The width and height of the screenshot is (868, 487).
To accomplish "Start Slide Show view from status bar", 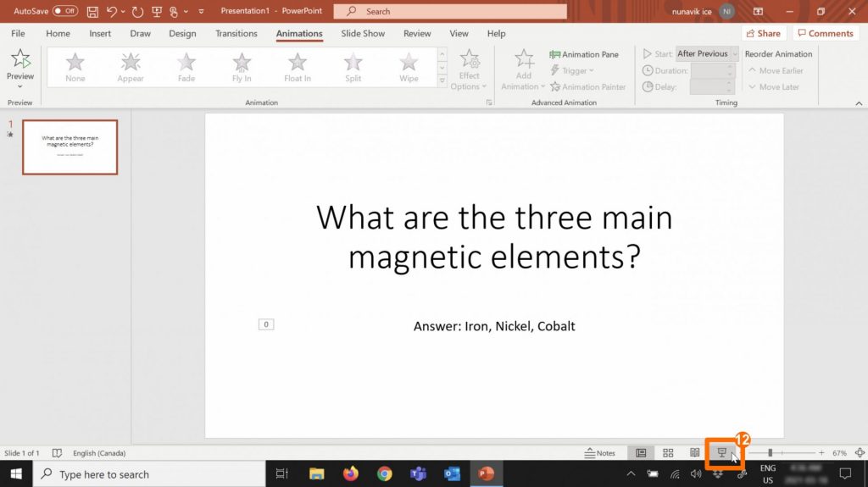I will click(x=722, y=453).
